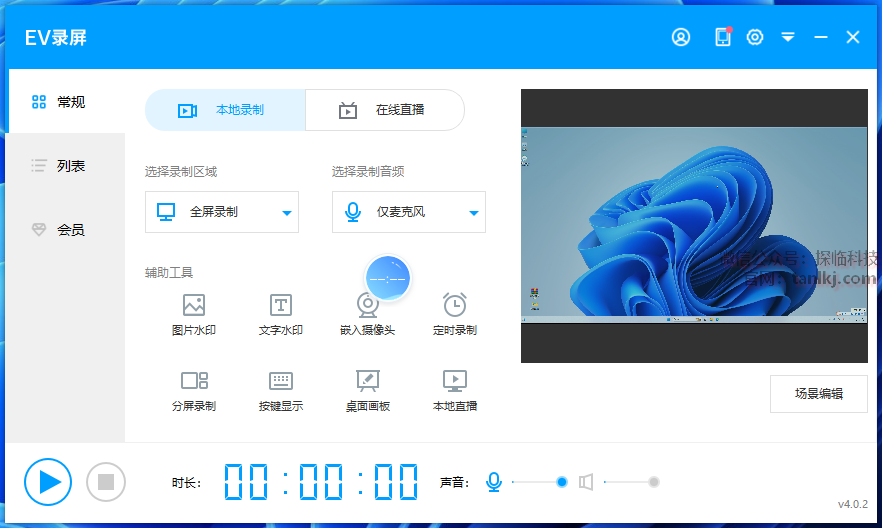The image size is (882, 528).
Task: Open the 桌面画板 desktop drawing board
Action: pyautogui.click(x=368, y=381)
